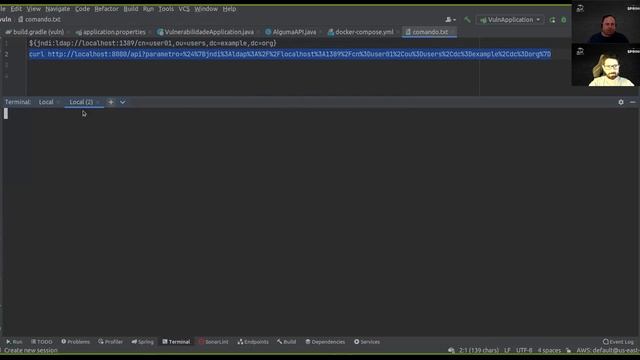This screenshot has width=640, height=360.
Task: Expand terminal session options chevron
Action: (x=122, y=102)
